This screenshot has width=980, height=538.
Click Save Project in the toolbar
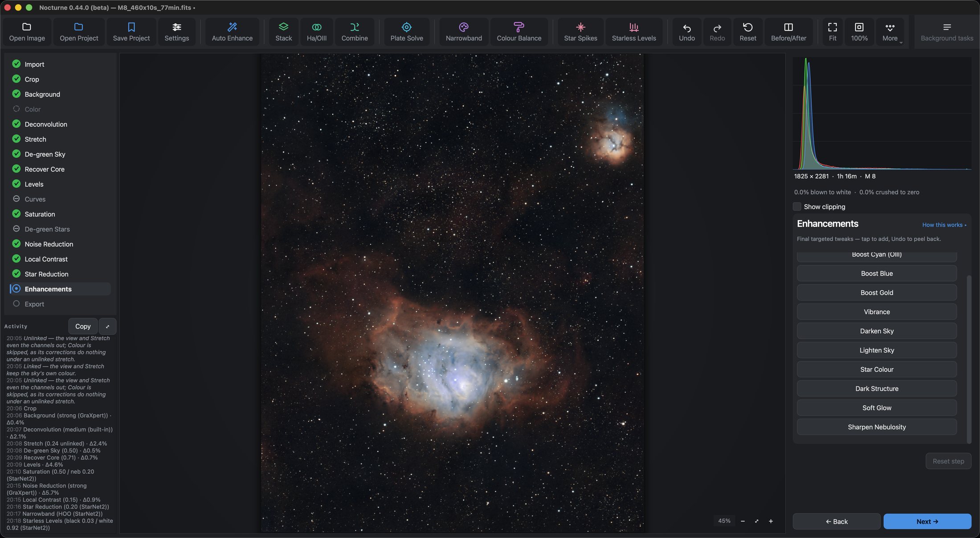(x=131, y=32)
